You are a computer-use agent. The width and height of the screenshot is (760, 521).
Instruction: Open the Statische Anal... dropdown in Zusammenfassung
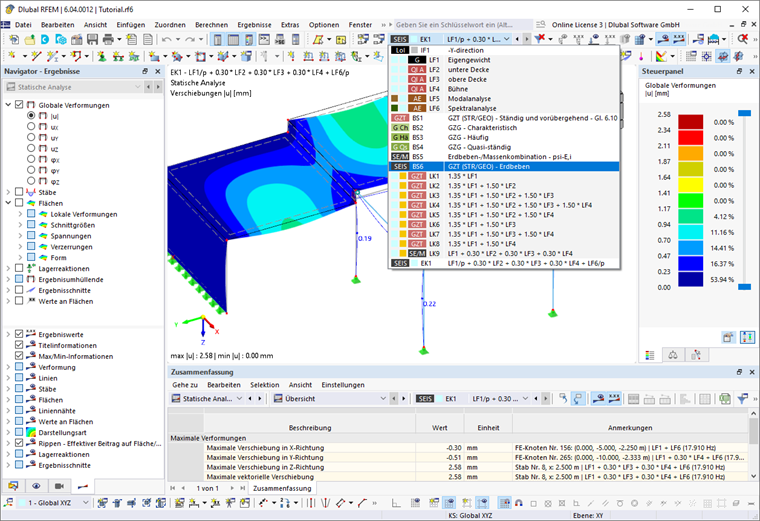pos(208,398)
